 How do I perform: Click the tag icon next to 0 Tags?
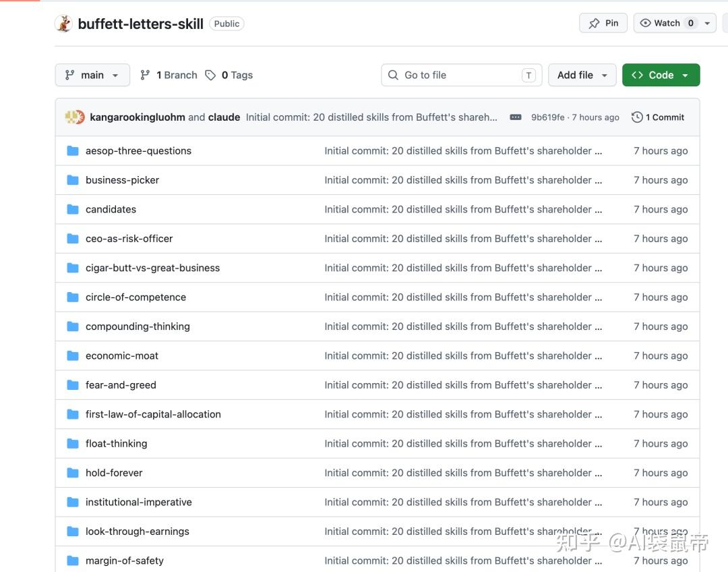[x=211, y=76]
